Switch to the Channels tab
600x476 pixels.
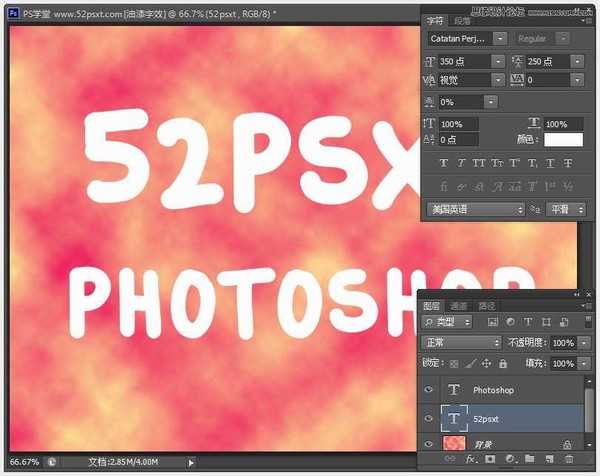click(x=459, y=305)
